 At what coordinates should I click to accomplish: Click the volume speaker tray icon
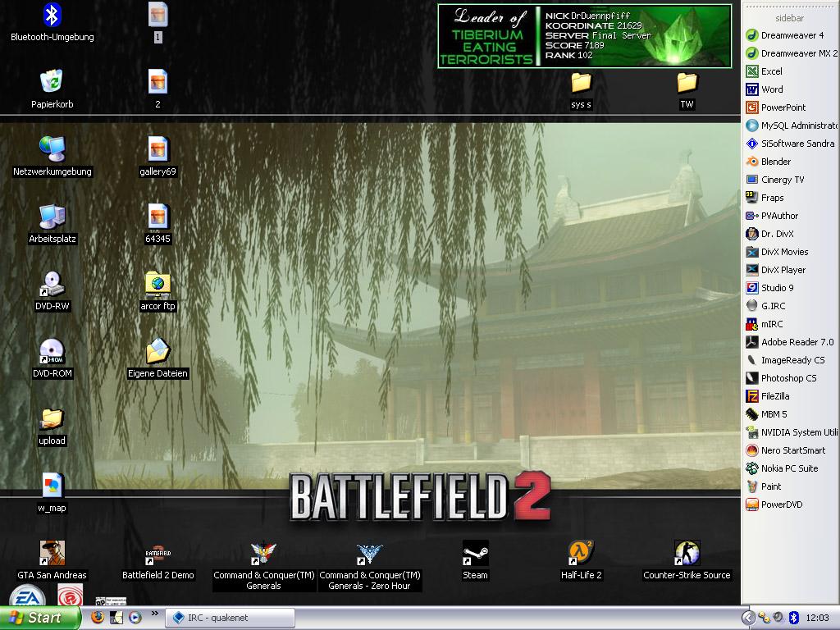[778, 618]
